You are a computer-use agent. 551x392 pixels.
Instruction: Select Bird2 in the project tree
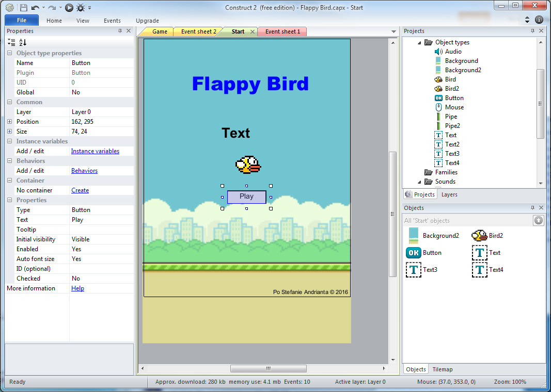click(x=452, y=88)
